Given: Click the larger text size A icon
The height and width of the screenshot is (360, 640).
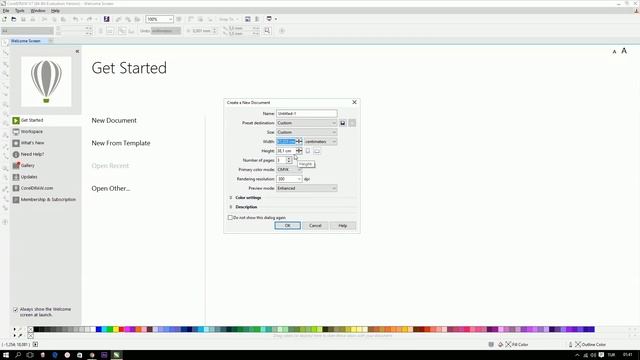Looking at the screenshot, I should (x=624, y=51).
